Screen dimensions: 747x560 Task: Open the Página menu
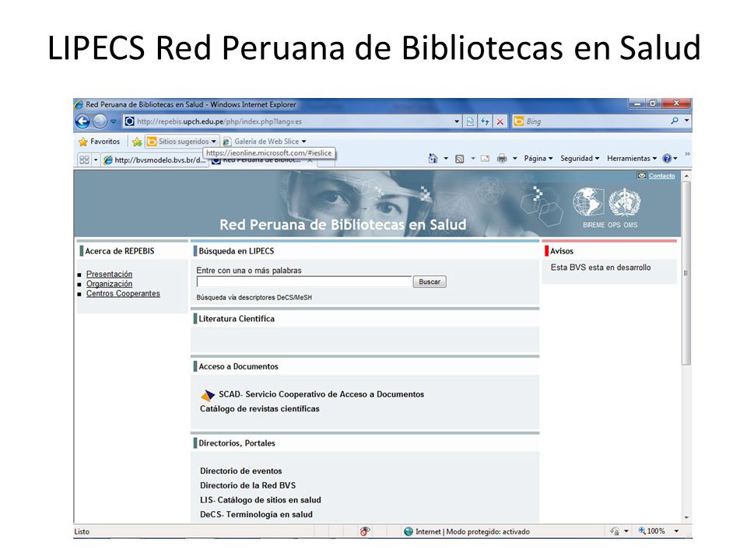(x=538, y=159)
